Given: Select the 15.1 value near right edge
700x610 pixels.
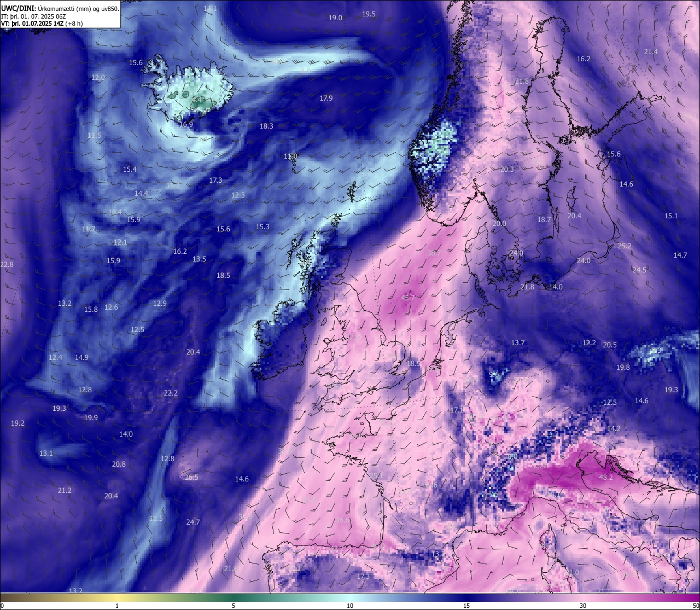Looking at the screenshot, I should pos(671,216).
